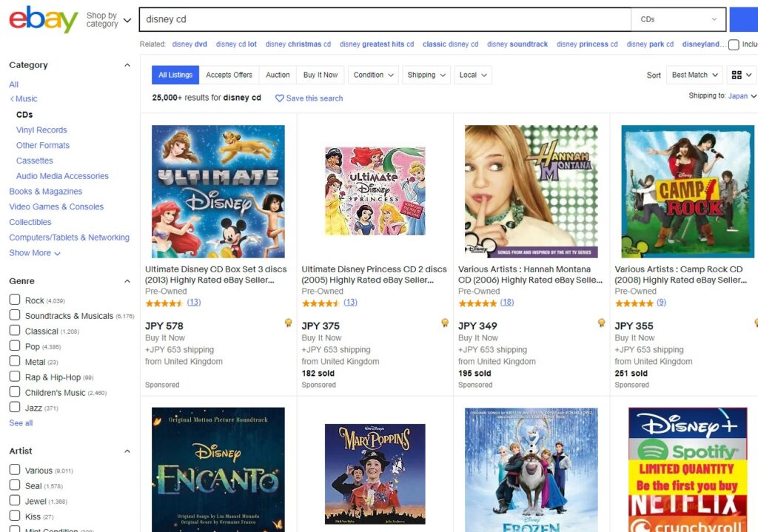The height and width of the screenshot is (532, 758).
Task: Select All in the Category list
Action: coord(13,84)
